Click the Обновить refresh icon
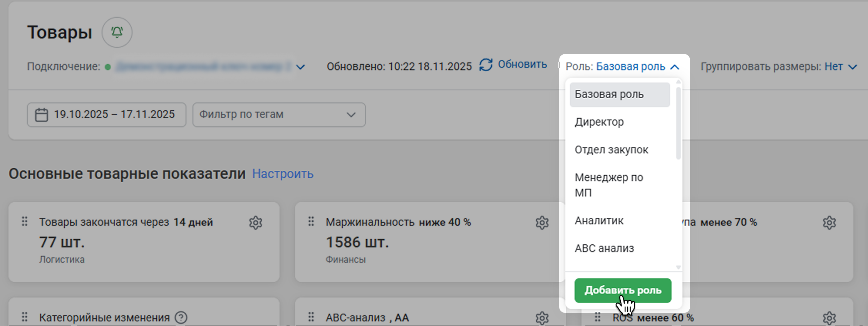The image size is (868, 326). [486, 65]
